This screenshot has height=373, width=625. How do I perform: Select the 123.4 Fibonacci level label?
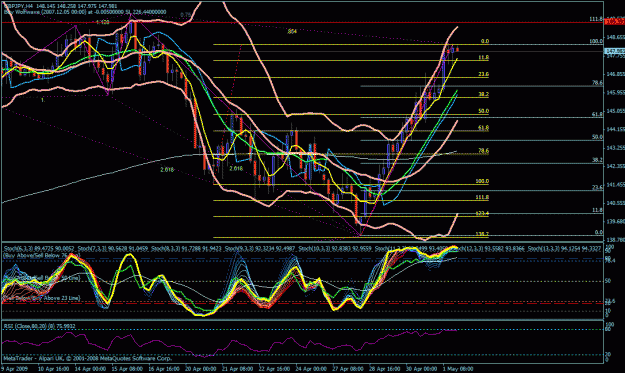[x=482, y=214]
